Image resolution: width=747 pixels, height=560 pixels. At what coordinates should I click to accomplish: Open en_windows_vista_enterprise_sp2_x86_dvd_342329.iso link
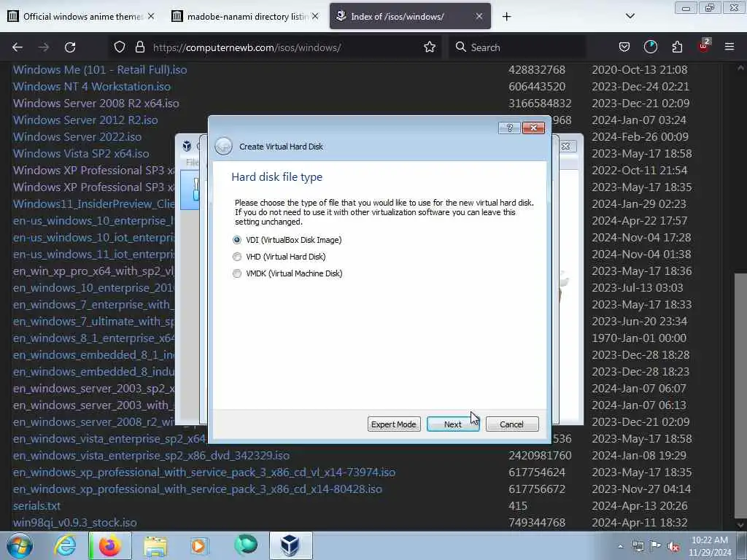coord(151,456)
